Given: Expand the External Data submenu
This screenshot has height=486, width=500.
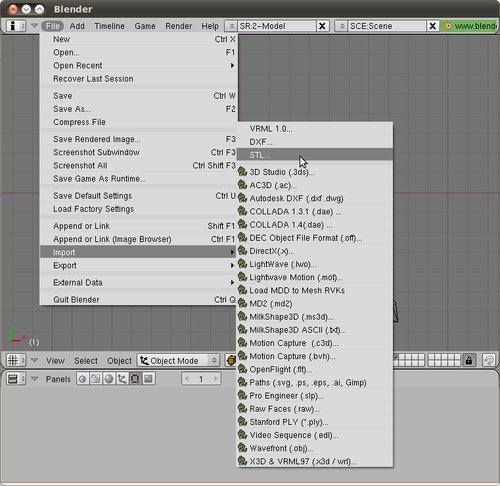Looking at the screenshot, I should click(138, 282).
